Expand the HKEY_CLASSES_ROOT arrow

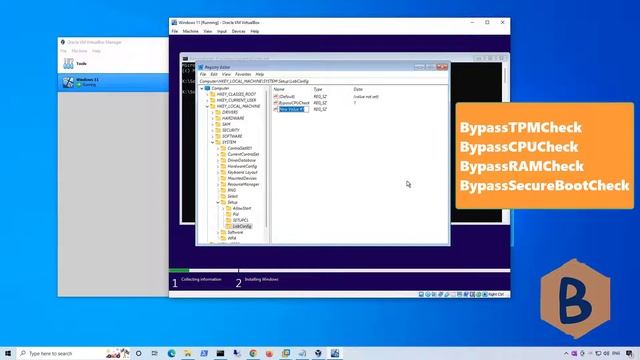[207, 94]
